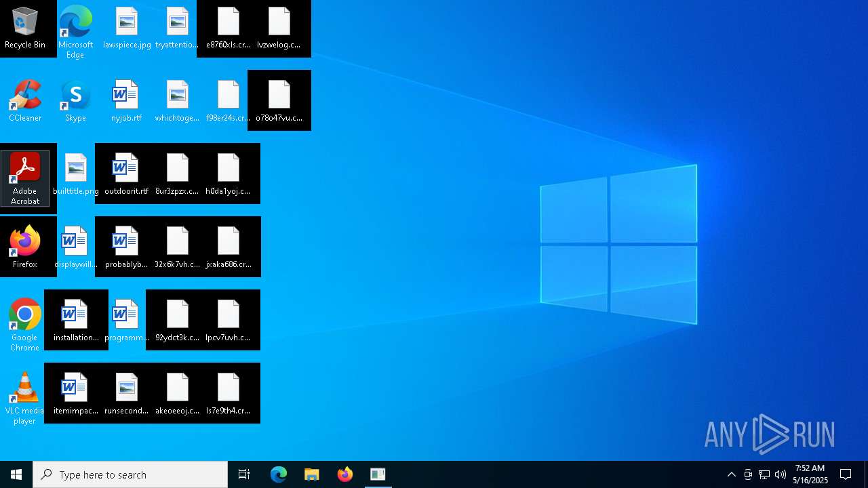Open File Explorer from the taskbar

coord(311,474)
